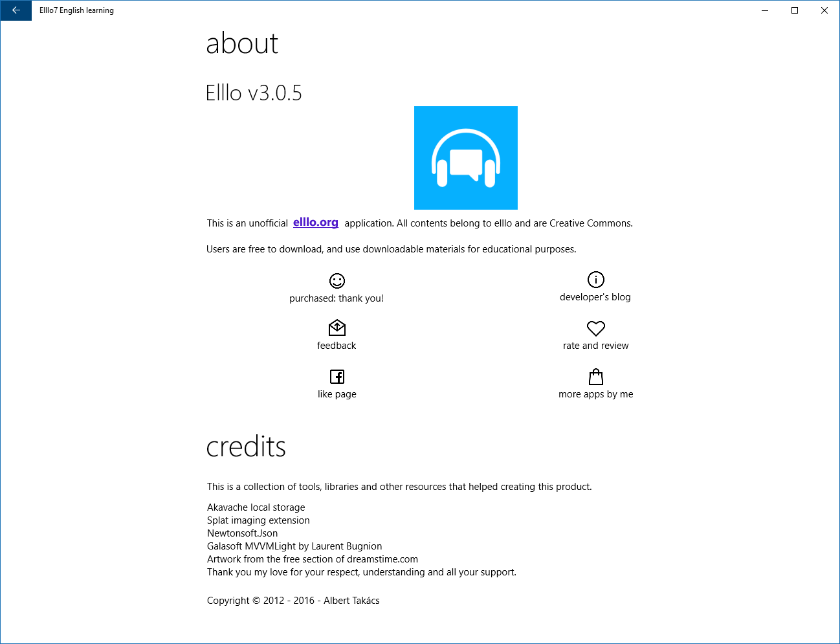Viewport: 840px width, 644px height.
Task: Click the smiley face purchased icon
Action: (337, 281)
